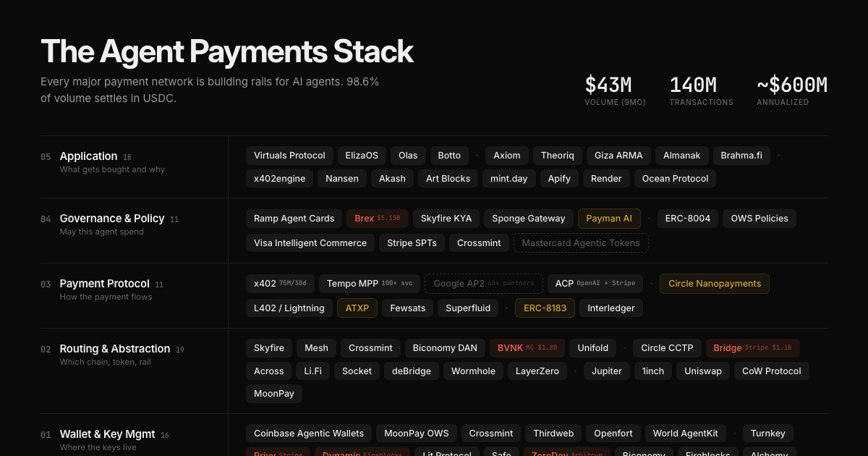
Task: Select the Payman AI highlighted chip
Action: tap(609, 219)
